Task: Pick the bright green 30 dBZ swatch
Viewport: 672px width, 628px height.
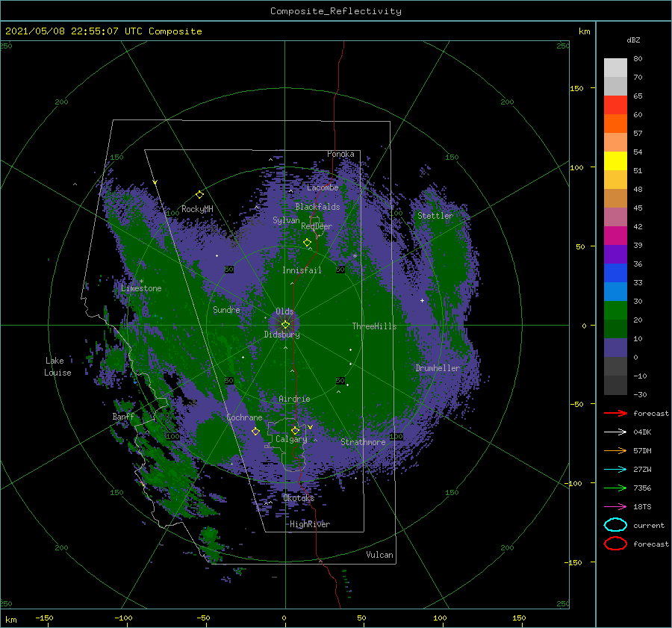Action: (x=615, y=311)
